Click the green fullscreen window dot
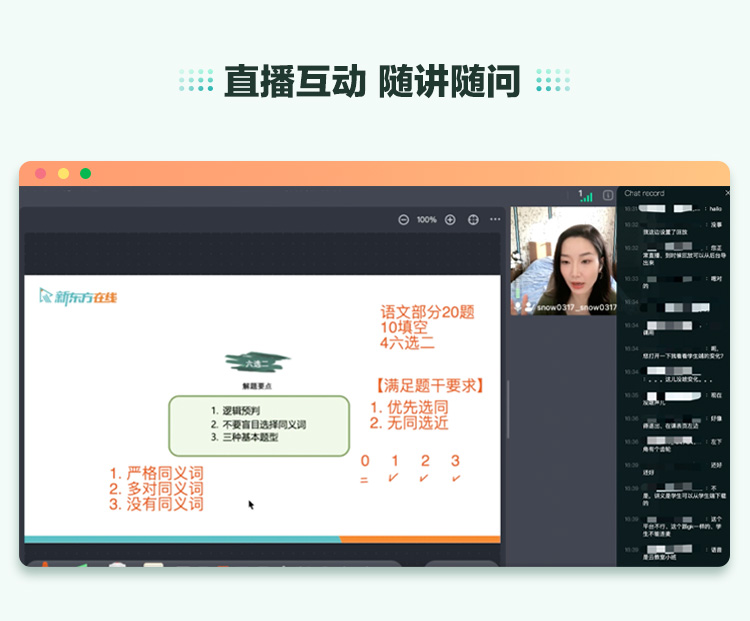 click(85, 174)
